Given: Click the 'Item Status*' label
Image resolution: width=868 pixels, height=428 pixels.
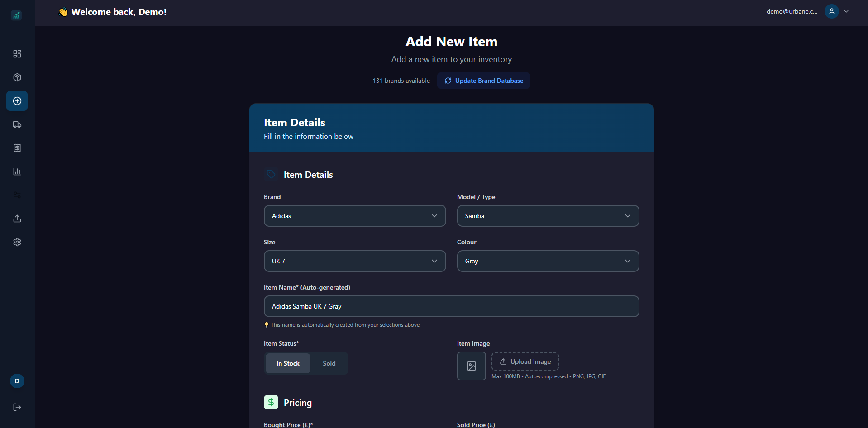Looking at the screenshot, I should coord(281,343).
